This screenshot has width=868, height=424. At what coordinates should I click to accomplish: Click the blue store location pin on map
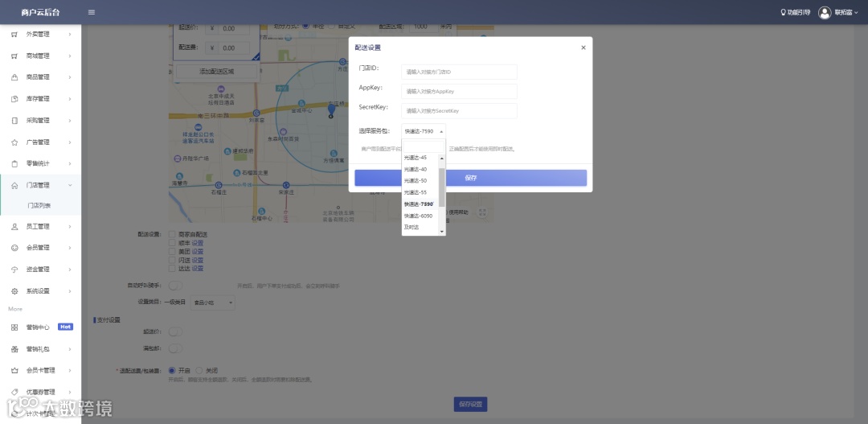[331, 111]
